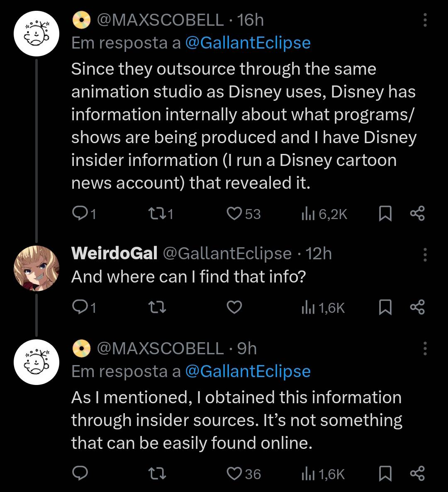Image resolution: width=448 pixels, height=492 pixels.
Task: Bookmark the first MAXSCOBELL tweet
Action: (385, 214)
